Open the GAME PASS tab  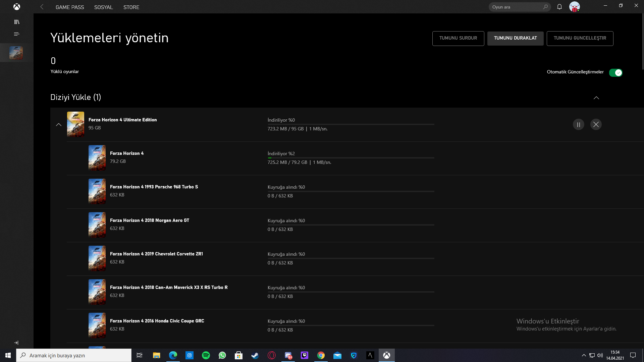[x=70, y=7]
